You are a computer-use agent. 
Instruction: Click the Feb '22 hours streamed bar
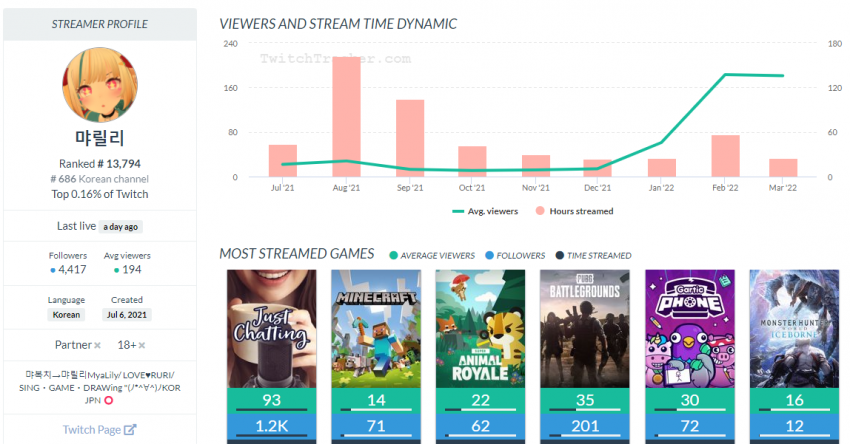coord(725,156)
